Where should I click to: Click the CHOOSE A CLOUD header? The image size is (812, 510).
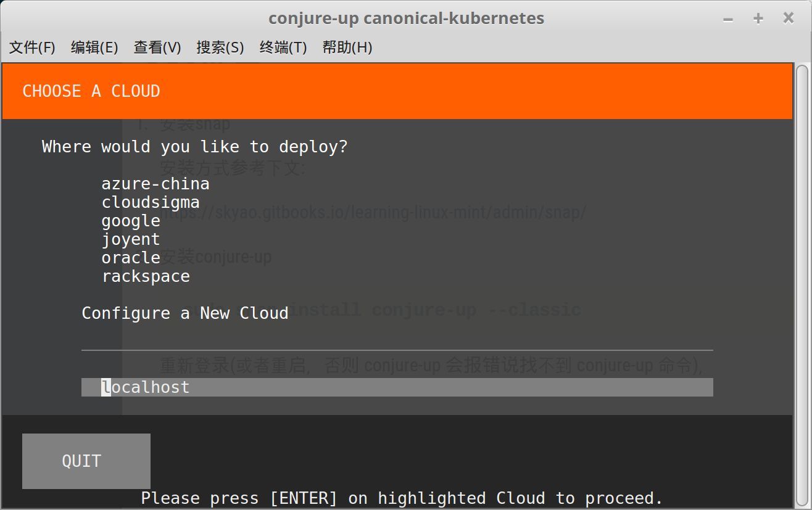pyautogui.click(x=91, y=91)
